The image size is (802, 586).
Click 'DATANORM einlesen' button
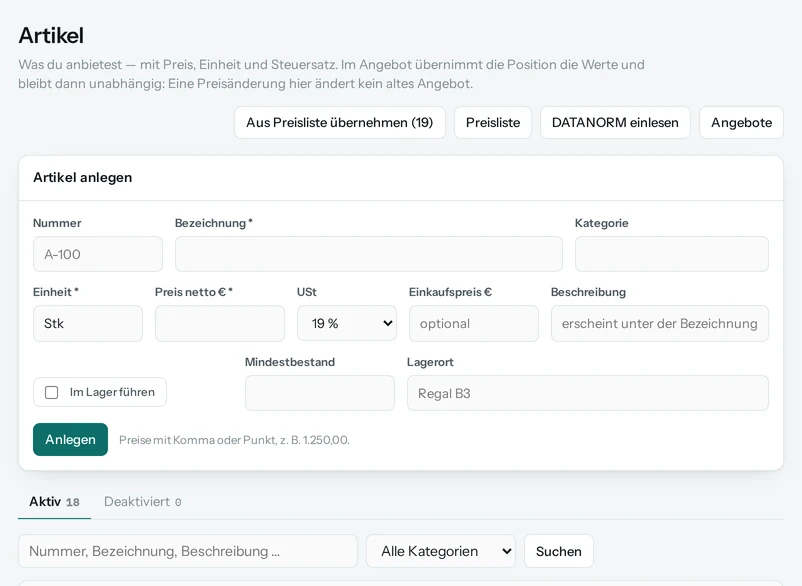[615, 123]
